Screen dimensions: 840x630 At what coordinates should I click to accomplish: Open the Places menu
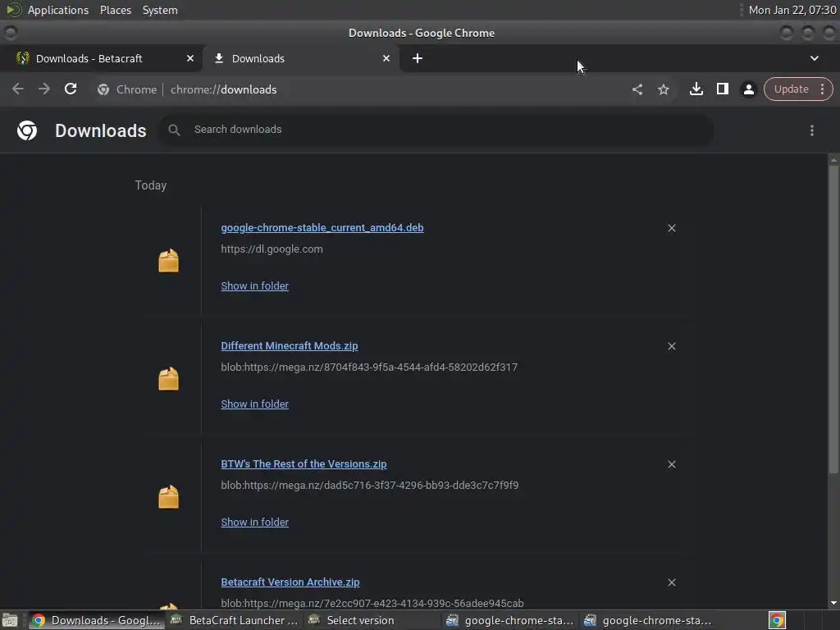tap(115, 10)
